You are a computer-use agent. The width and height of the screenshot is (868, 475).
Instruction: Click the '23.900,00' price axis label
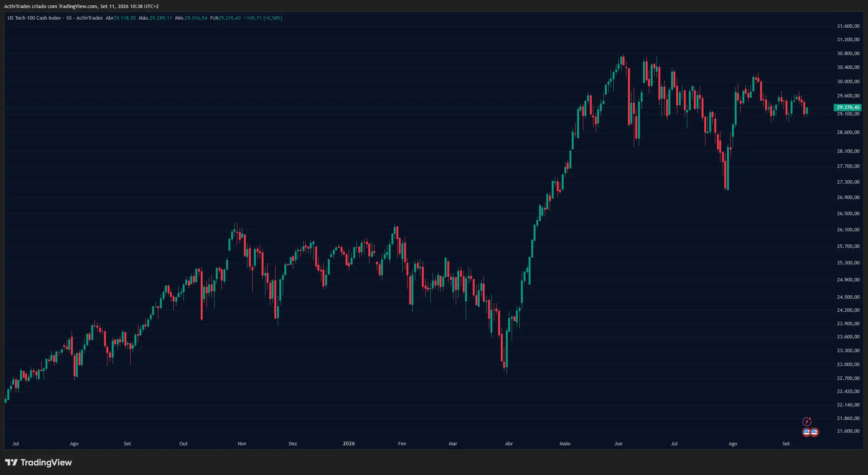pyautogui.click(x=848, y=324)
